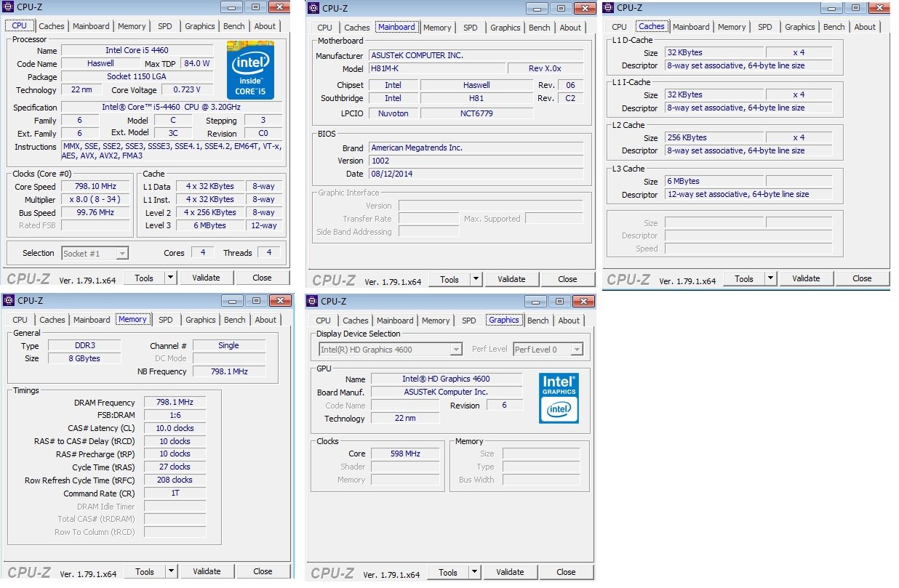Select the Memory tab in the Caches tab window
899x588 pixels.
tap(732, 27)
